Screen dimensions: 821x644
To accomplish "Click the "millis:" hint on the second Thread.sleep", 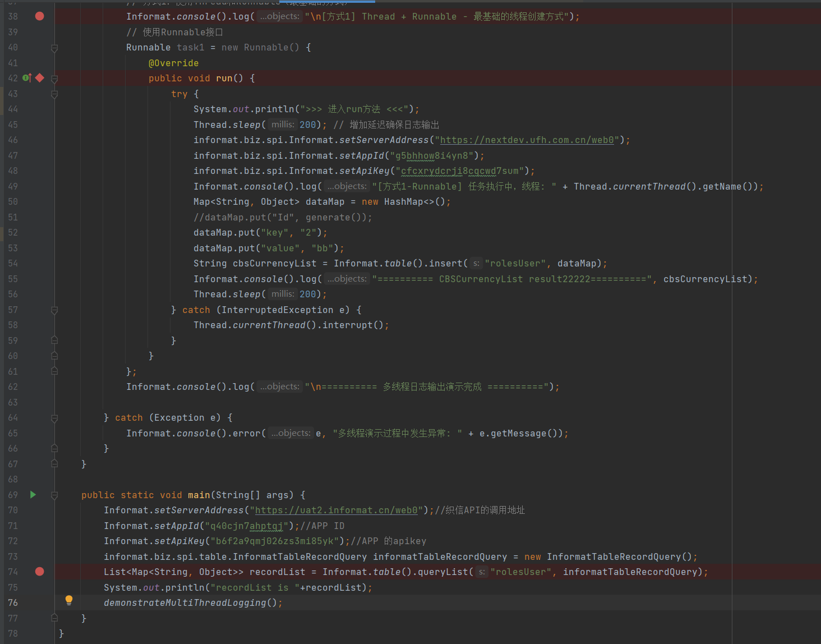I will click(282, 294).
